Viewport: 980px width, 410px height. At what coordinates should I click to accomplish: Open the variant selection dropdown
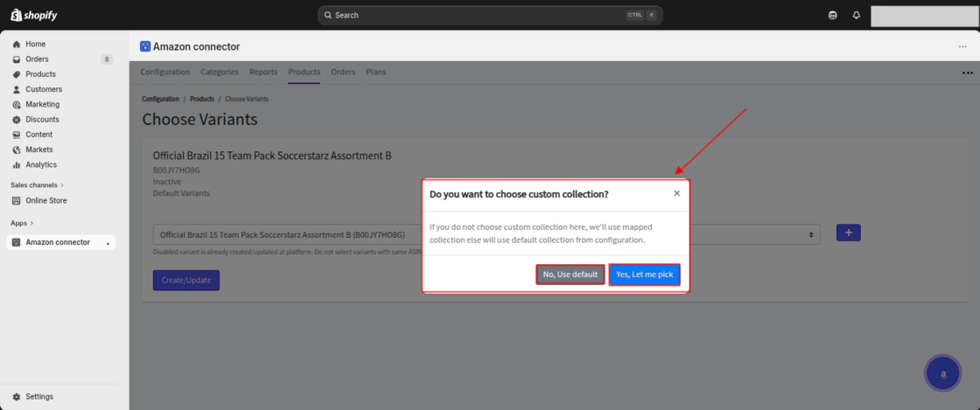click(x=486, y=234)
